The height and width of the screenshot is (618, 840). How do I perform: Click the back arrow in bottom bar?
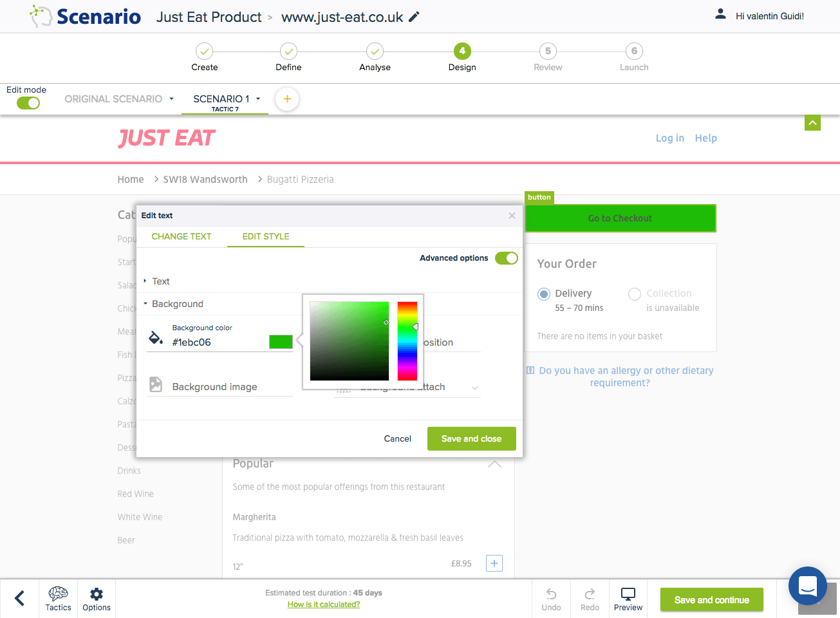20,598
